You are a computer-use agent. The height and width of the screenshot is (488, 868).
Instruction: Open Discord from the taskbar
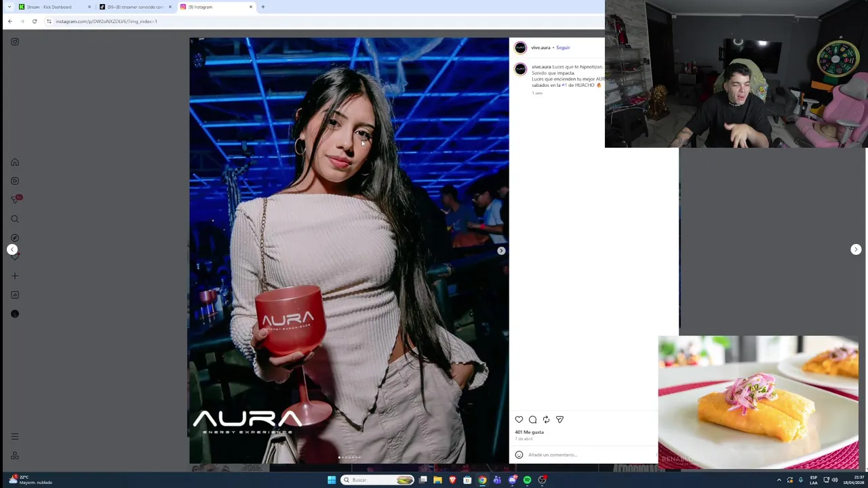pos(512,480)
